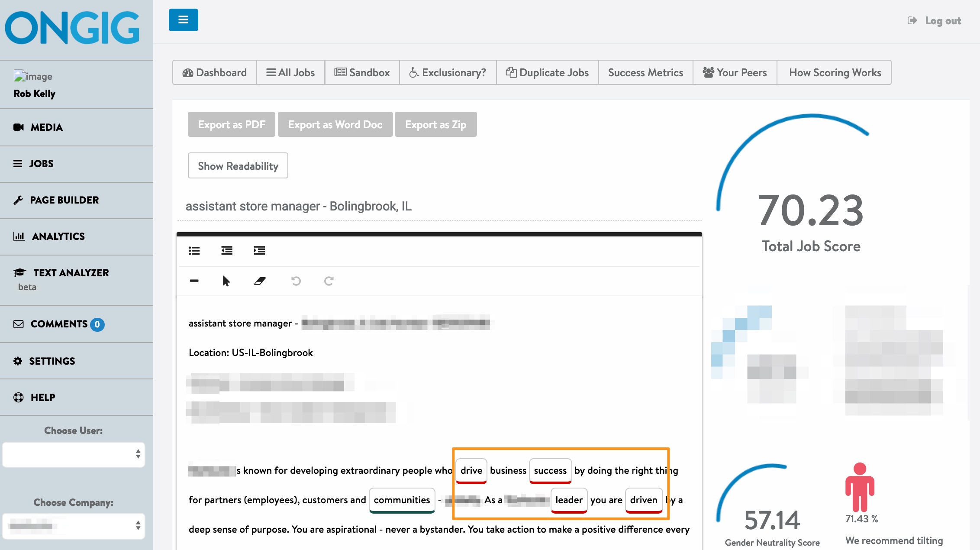Open TEXT ANALYZER beta in the sidebar

(x=77, y=280)
